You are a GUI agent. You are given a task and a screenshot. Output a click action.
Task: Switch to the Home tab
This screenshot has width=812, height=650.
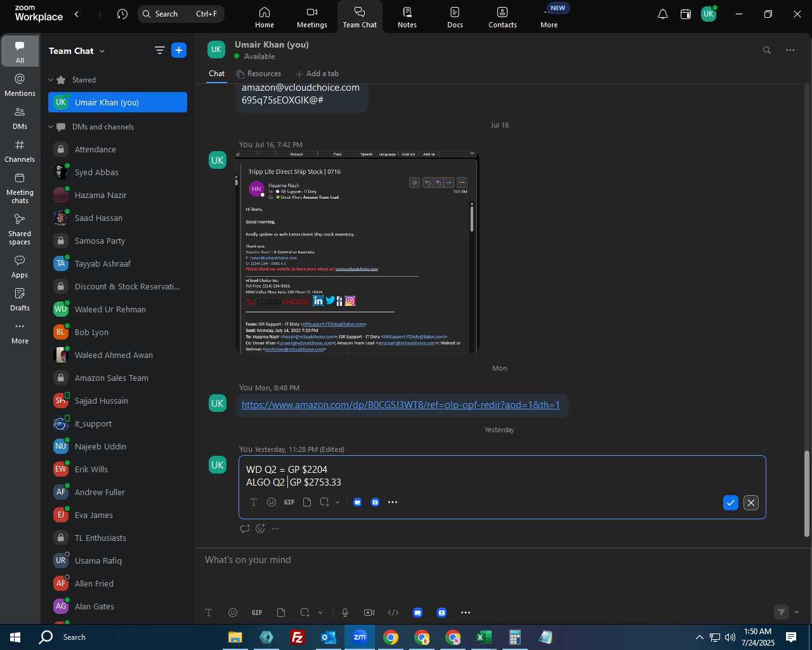pos(265,17)
